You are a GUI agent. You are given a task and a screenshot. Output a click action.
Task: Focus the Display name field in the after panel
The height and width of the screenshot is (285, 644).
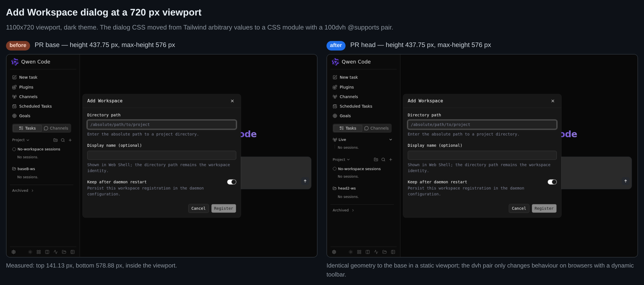[482, 155]
